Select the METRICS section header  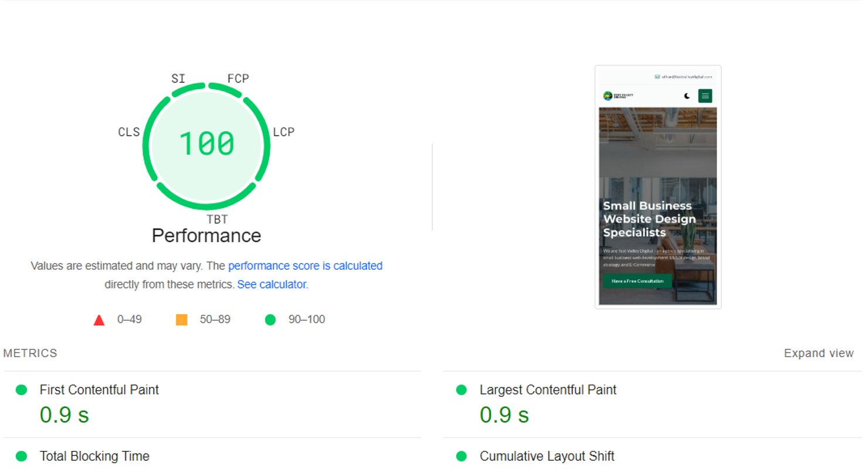click(30, 353)
